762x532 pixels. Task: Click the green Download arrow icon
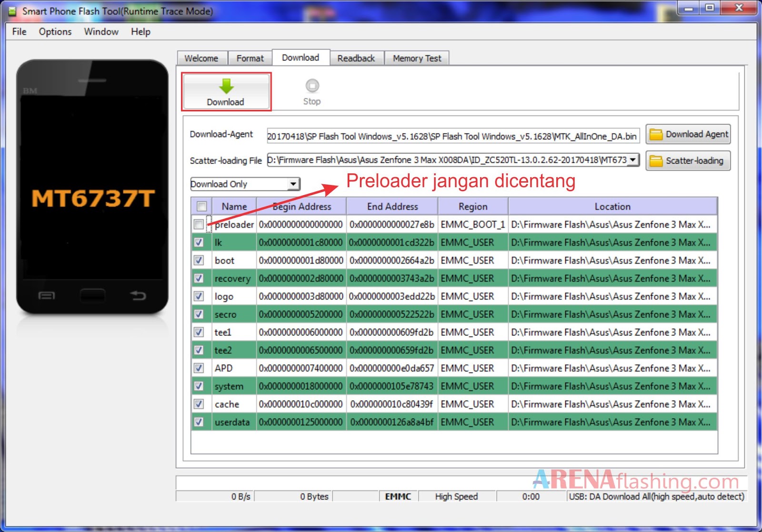point(226,87)
